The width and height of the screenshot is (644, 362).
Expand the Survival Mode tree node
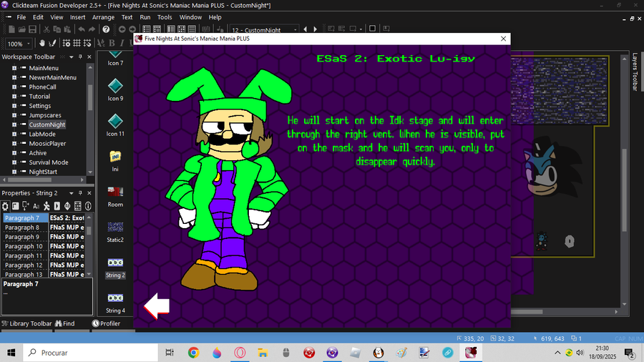coord(14,162)
